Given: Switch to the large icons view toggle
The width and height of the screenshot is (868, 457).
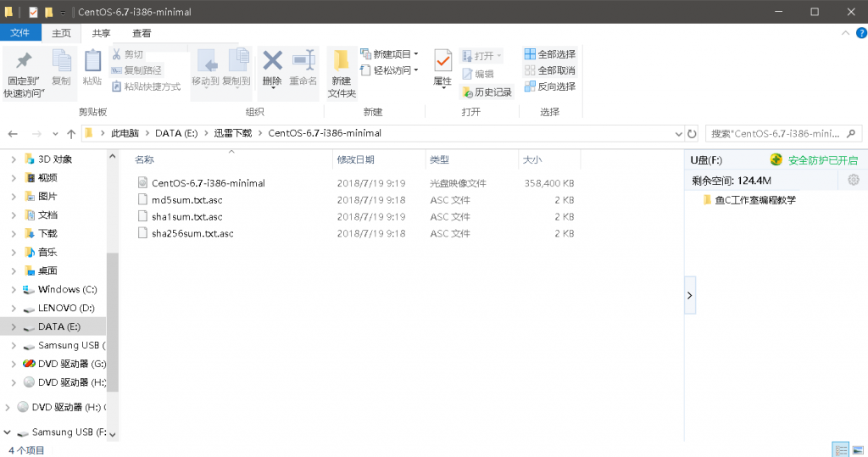Looking at the screenshot, I should click(858, 449).
